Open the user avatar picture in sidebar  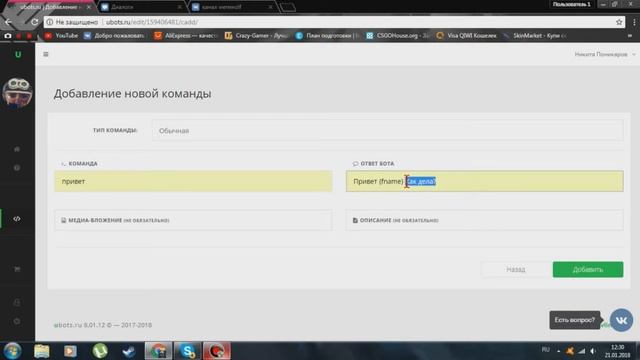(17, 92)
